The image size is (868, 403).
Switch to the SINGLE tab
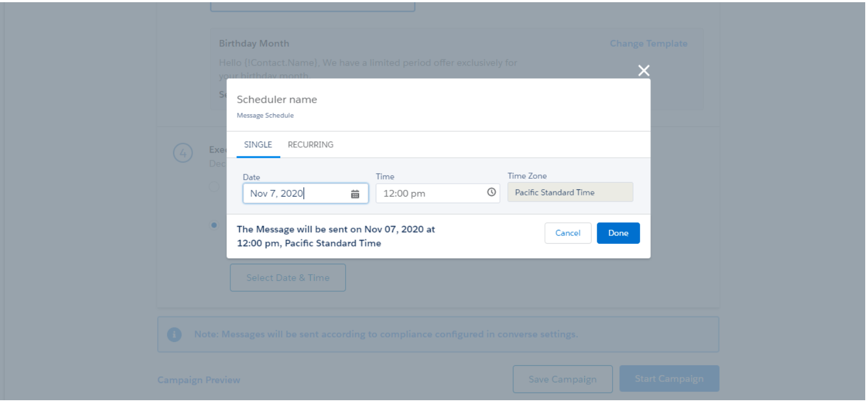(x=258, y=144)
